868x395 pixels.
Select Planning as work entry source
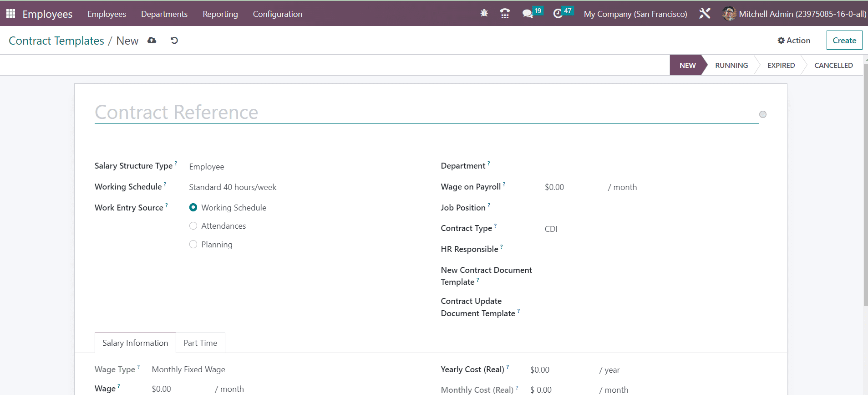pos(193,245)
